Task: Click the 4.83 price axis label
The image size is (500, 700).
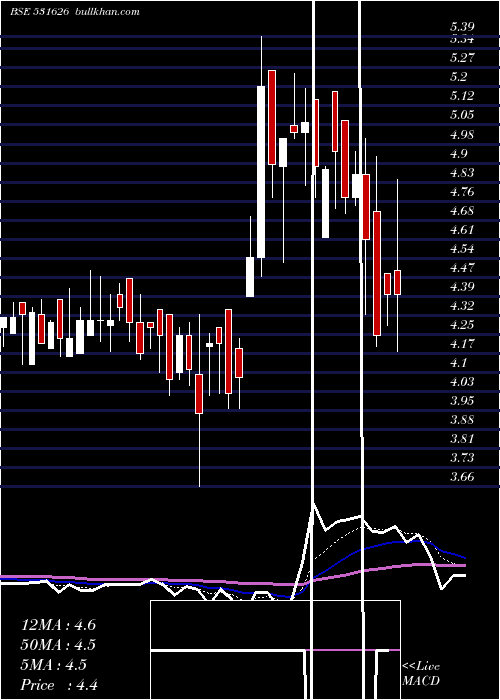Action: pyautogui.click(x=462, y=172)
